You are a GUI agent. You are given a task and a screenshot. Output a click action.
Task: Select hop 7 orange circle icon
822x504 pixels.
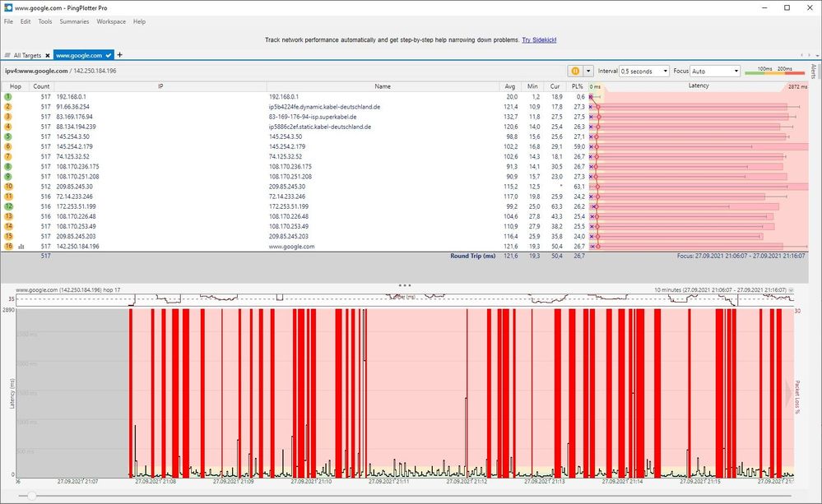point(8,157)
